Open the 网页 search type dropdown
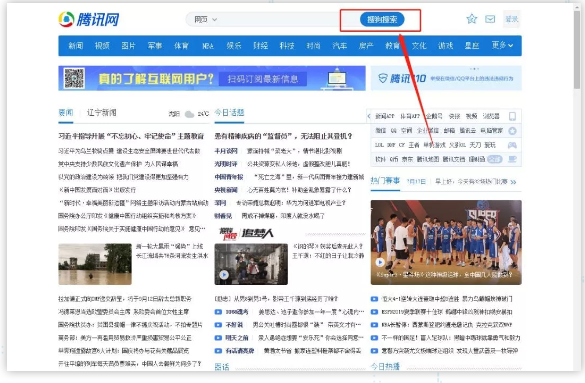585x383 pixels. pos(205,19)
